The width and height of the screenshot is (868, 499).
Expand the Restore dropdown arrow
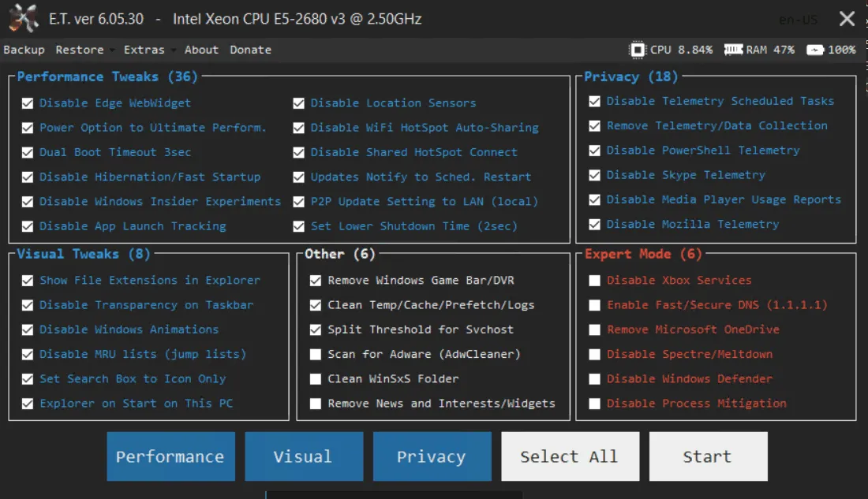[x=112, y=50]
